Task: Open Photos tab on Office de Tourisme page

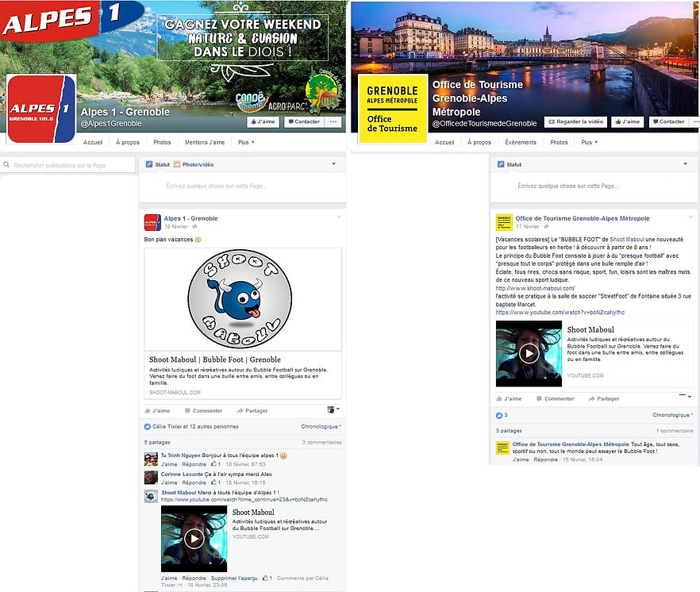Action: 559,142
